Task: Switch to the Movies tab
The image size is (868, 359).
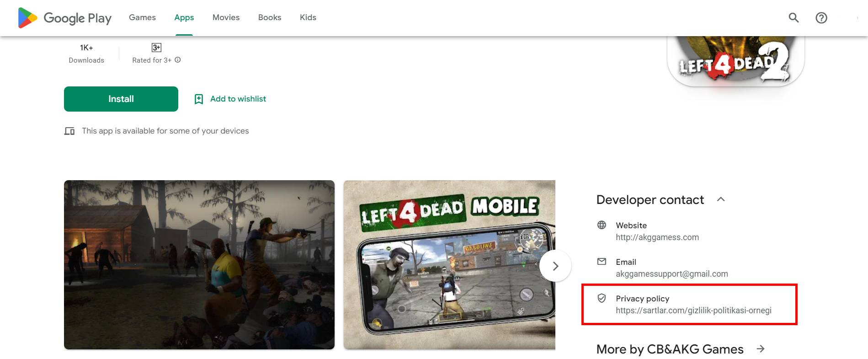Action: [x=226, y=17]
